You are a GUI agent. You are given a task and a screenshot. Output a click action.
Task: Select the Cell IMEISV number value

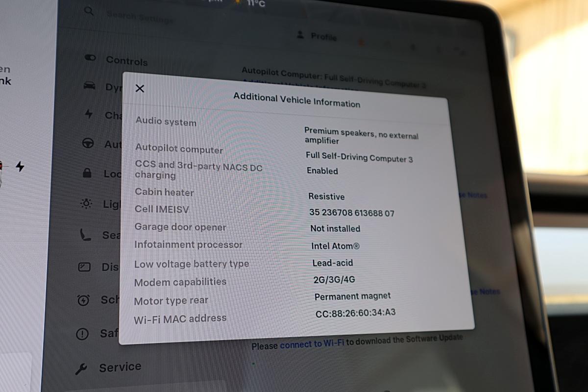click(352, 213)
